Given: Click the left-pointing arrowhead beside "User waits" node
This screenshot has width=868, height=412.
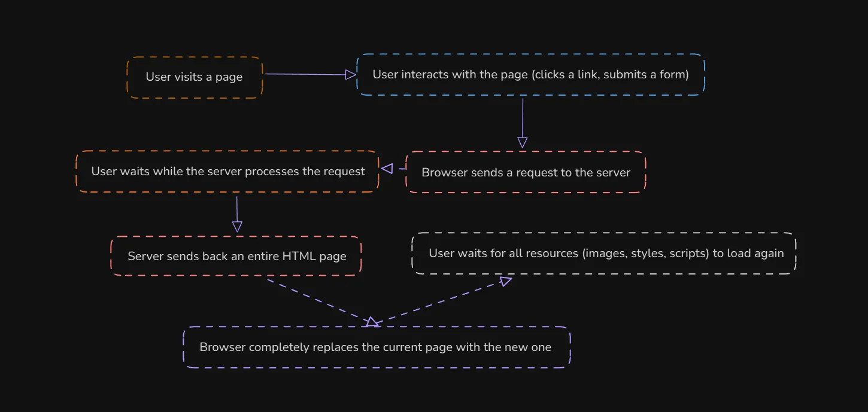Looking at the screenshot, I should click(387, 168).
